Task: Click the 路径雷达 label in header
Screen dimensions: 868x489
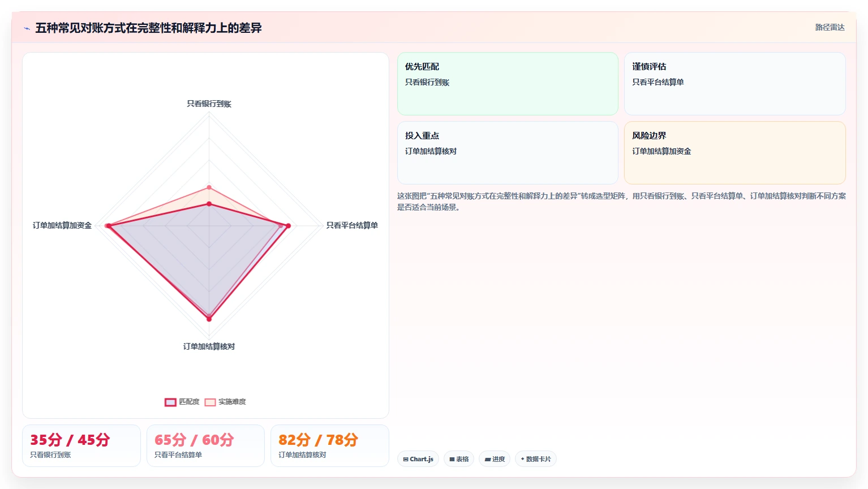Action: [830, 27]
